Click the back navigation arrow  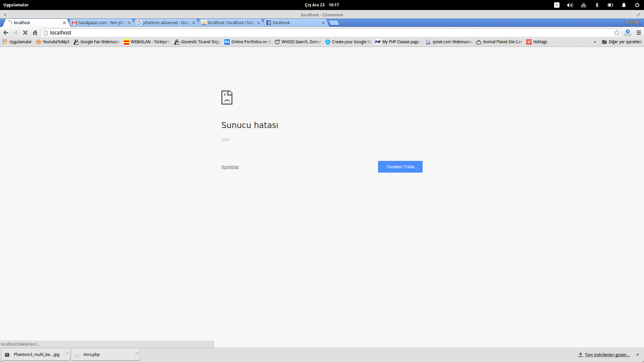tap(6, 33)
